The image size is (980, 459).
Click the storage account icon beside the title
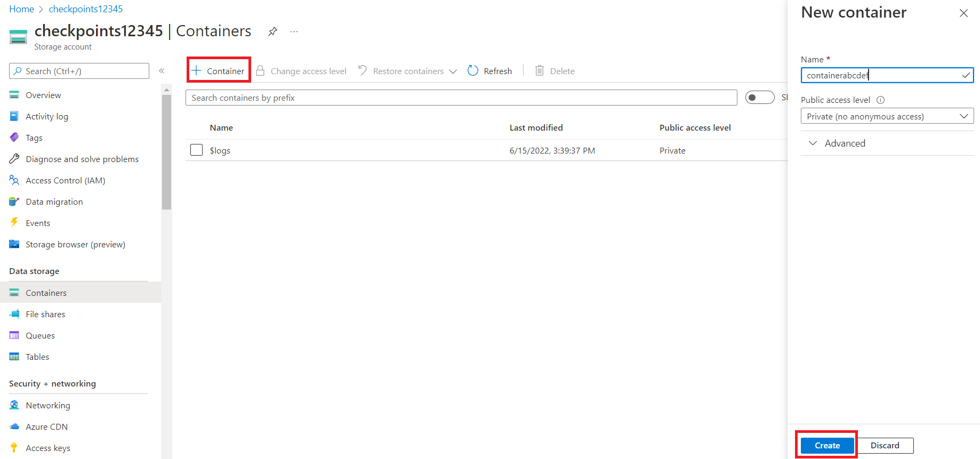(18, 37)
